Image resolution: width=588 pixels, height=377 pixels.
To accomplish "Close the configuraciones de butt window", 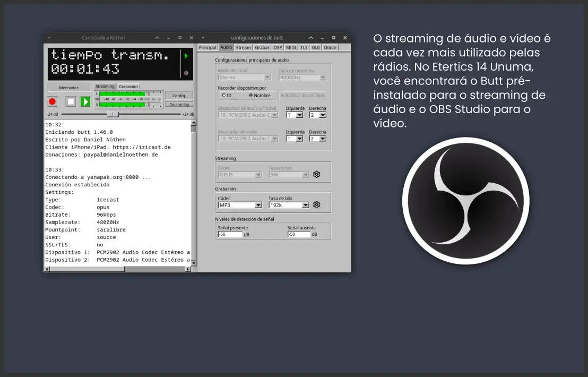I will pyautogui.click(x=345, y=38).
